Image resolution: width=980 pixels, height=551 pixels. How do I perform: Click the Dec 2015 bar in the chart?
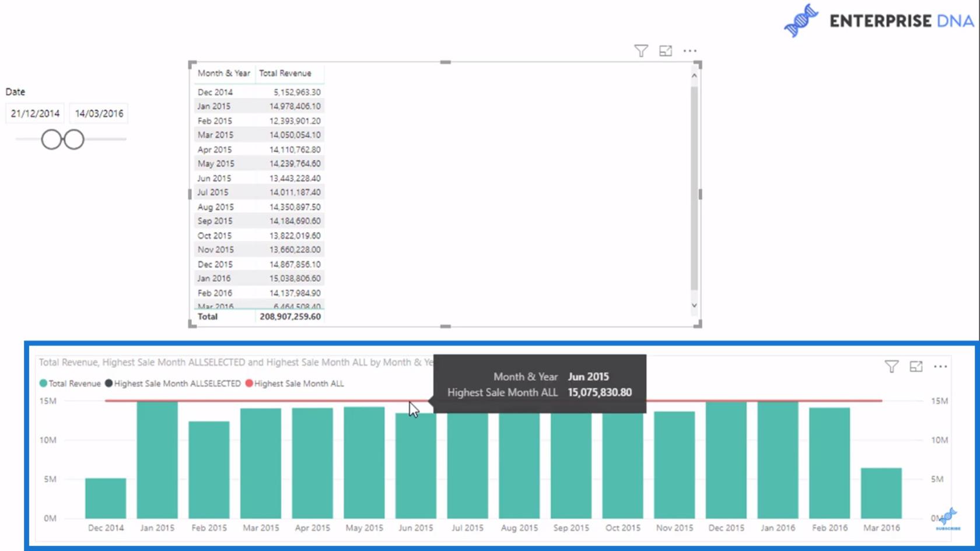[726, 460]
